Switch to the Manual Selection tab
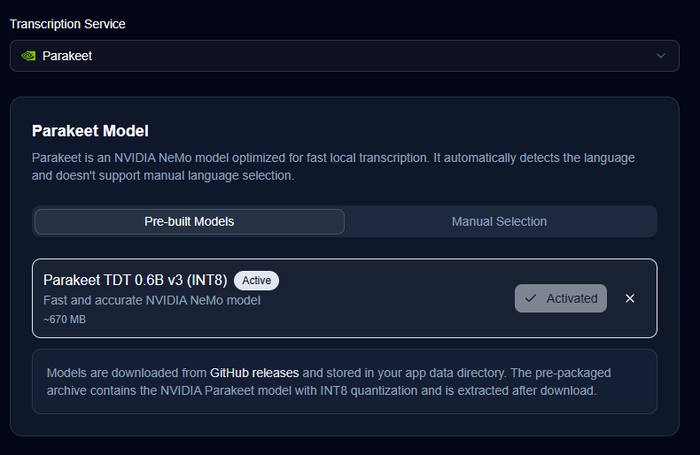700x455 pixels. tap(499, 221)
